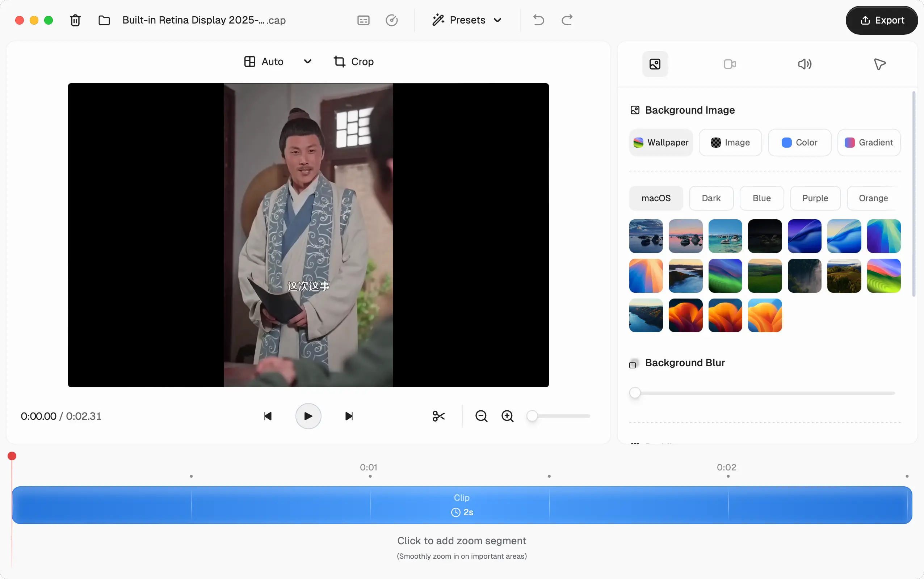Select the Color background type
The width and height of the screenshot is (924, 579).
(x=799, y=143)
